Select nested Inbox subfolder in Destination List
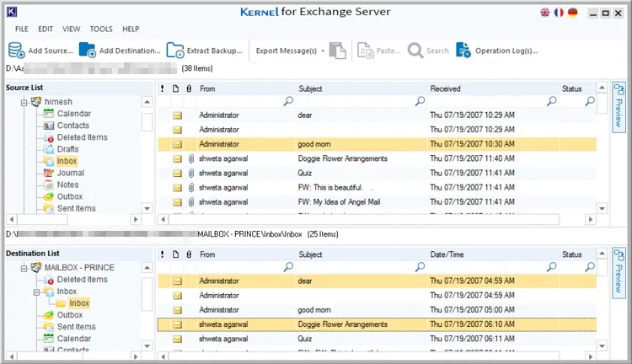632x364 pixels. (x=79, y=303)
